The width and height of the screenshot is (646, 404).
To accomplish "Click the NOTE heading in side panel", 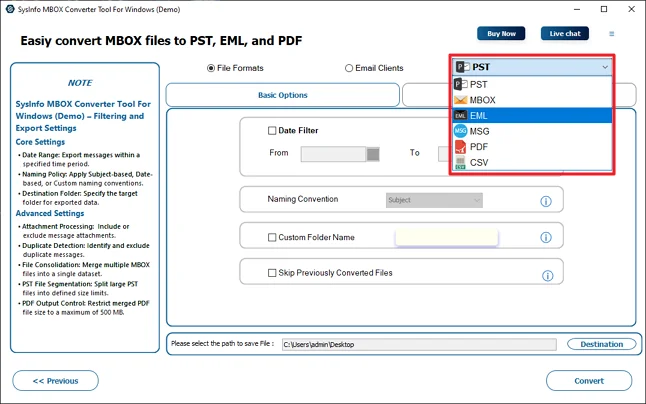I will pyautogui.click(x=80, y=83).
